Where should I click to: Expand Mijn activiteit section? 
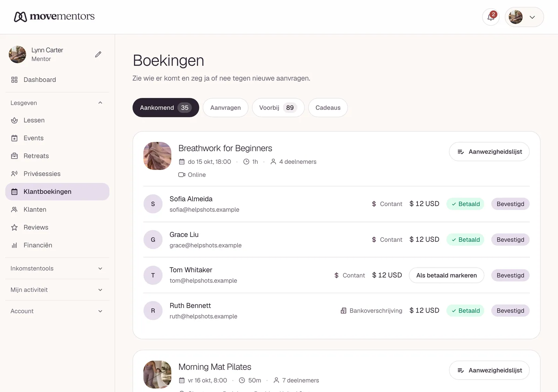click(57, 290)
